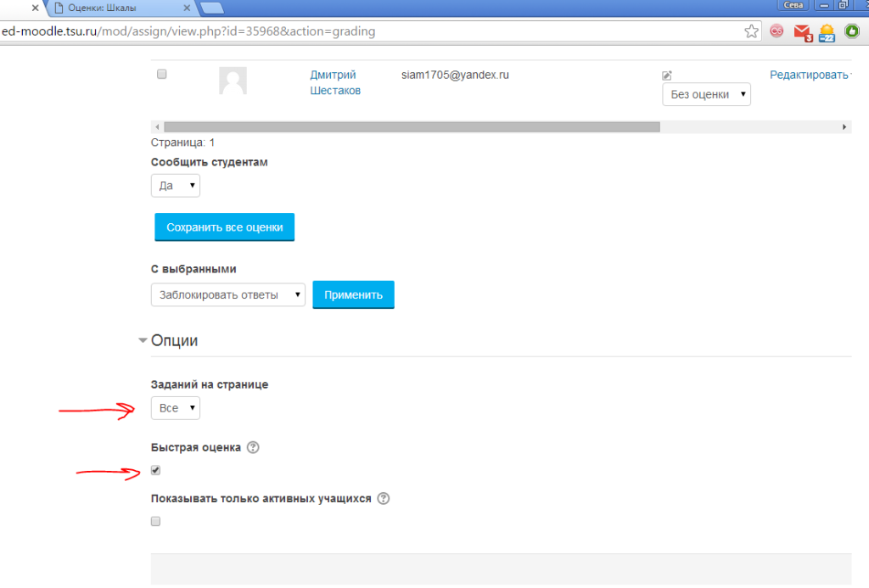Open the Заблокировать ответы action dropdown
The image size is (869, 588).
tap(227, 294)
